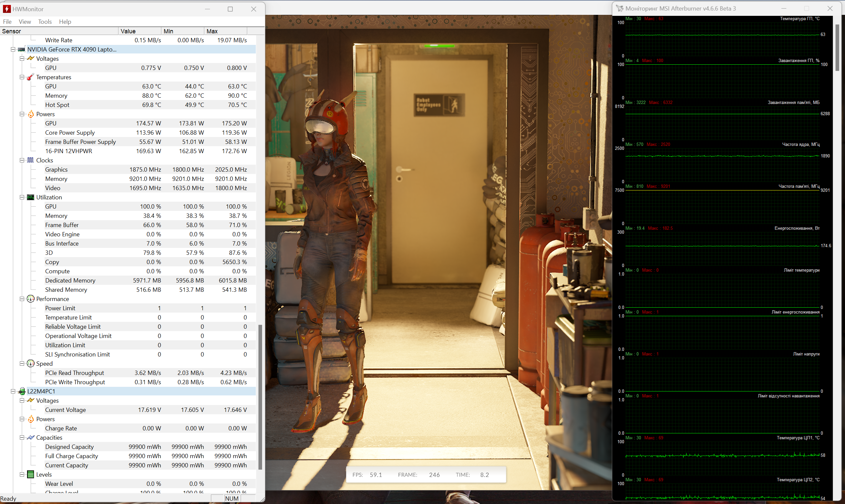Click the NUM indicator in the status bar
Viewport: 845px width, 504px height.
pyautogui.click(x=232, y=499)
